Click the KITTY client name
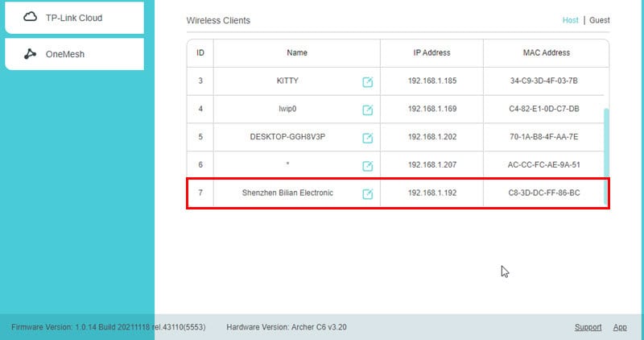This screenshot has height=340, width=644. (287, 81)
